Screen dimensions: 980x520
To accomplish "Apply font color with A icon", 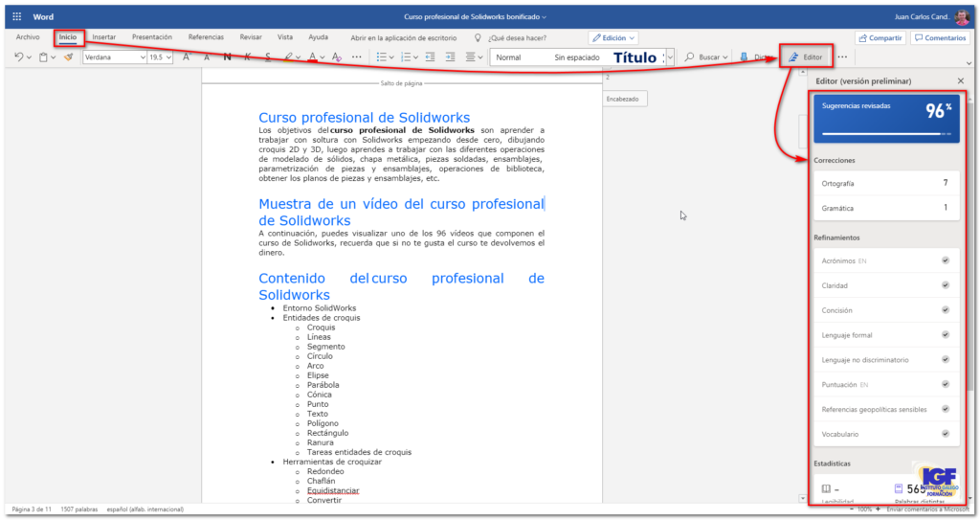I will (313, 57).
